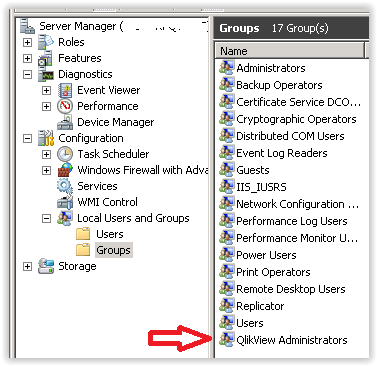377x366 pixels.
Task: Click the WMI Control toolbox icon
Action: point(65,202)
